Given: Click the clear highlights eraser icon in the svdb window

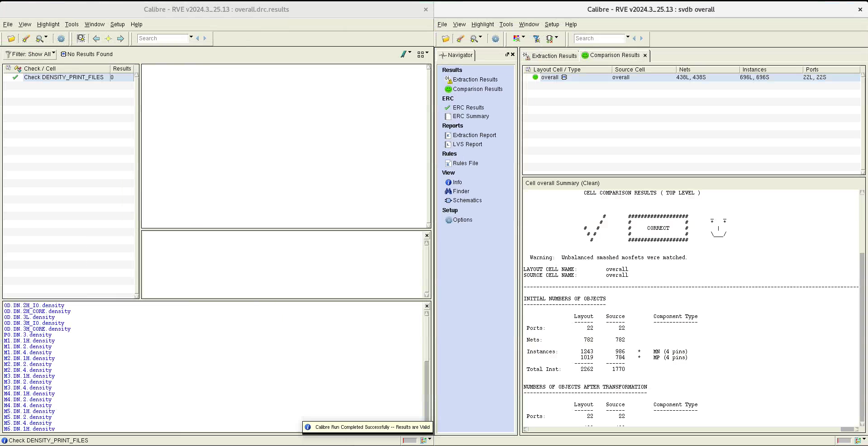Looking at the screenshot, I should [x=460, y=39].
